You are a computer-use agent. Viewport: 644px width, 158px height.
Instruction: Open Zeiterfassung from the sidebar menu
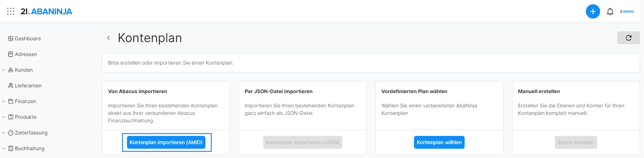click(31, 133)
